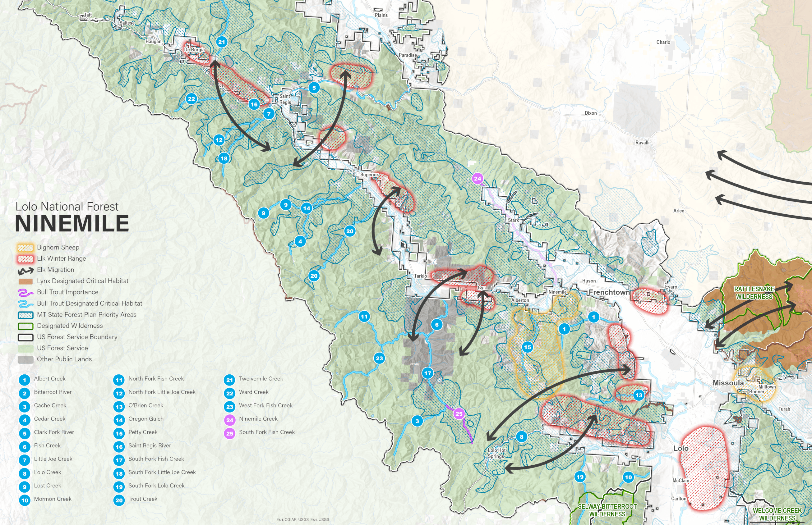
Task: Select the Huson town label
Action: (x=589, y=281)
